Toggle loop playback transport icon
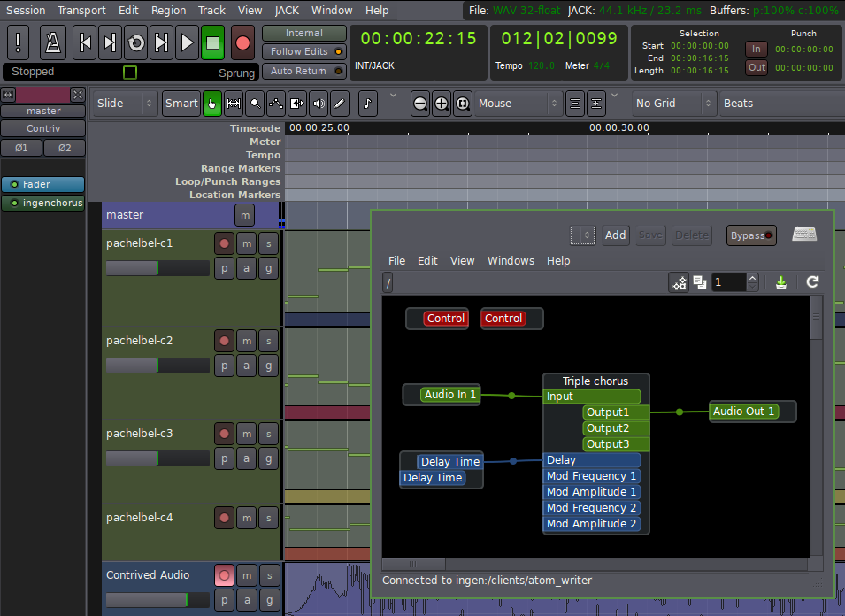The image size is (845, 616). point(135,42)
